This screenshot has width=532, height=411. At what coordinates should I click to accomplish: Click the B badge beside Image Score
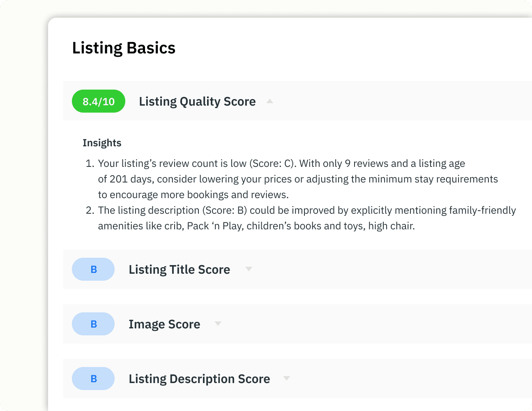[93, 324]
